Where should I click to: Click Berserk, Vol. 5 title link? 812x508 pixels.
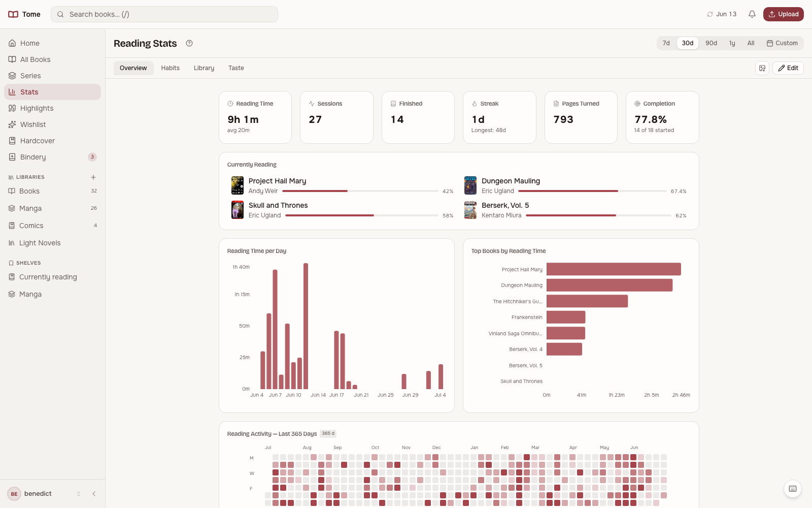coord(505,205)
